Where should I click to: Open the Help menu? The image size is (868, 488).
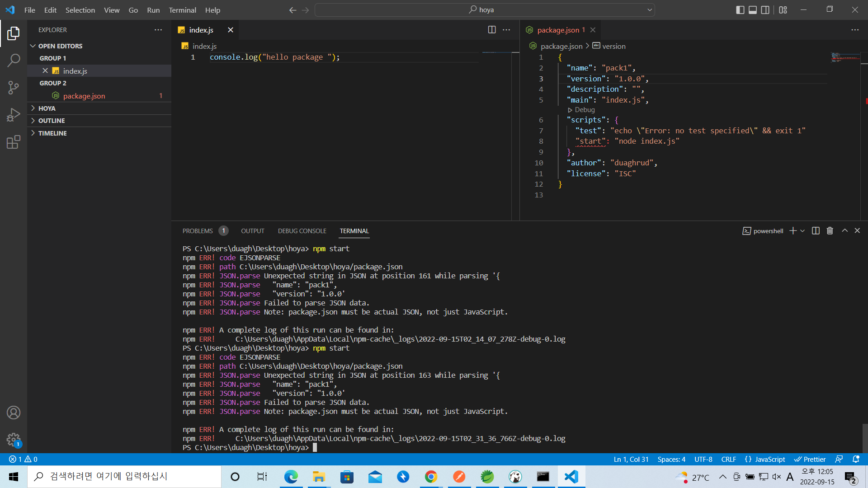(212, 10)
